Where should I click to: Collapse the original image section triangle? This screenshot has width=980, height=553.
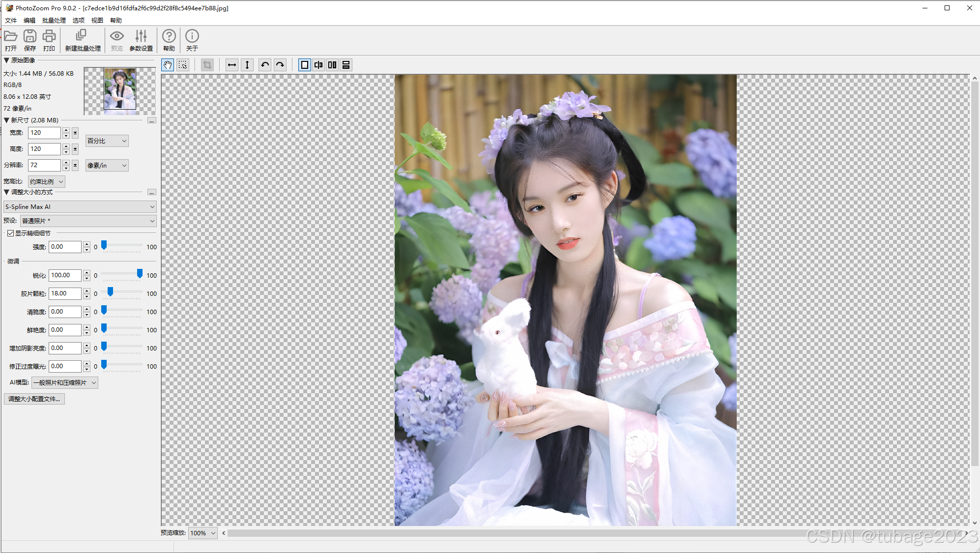(x=6, y=60)
